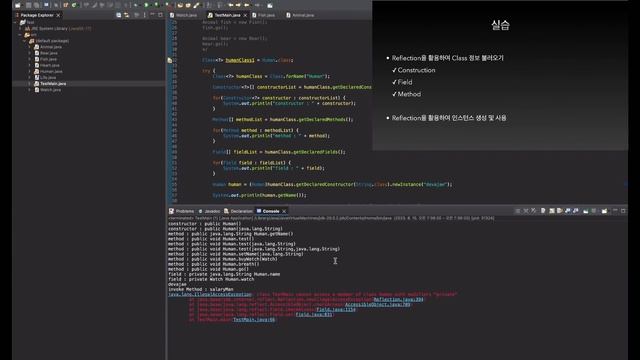Open Display Selected Console dropdown
The width and height of the screenshot is (640, 360).
click(594, 211)
